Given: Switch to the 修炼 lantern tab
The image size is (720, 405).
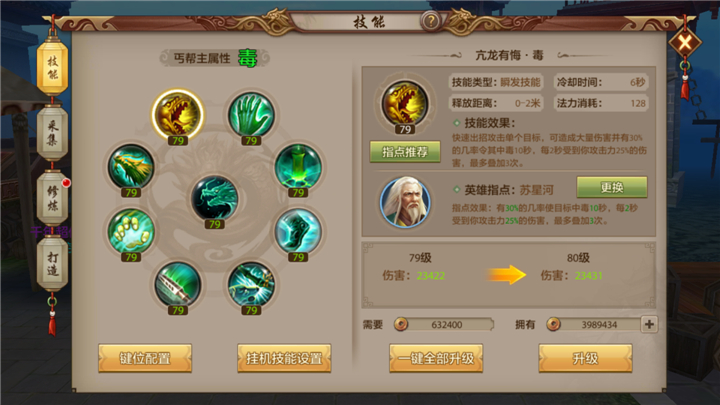Looking at the screenshot, I should click(53, 198).
